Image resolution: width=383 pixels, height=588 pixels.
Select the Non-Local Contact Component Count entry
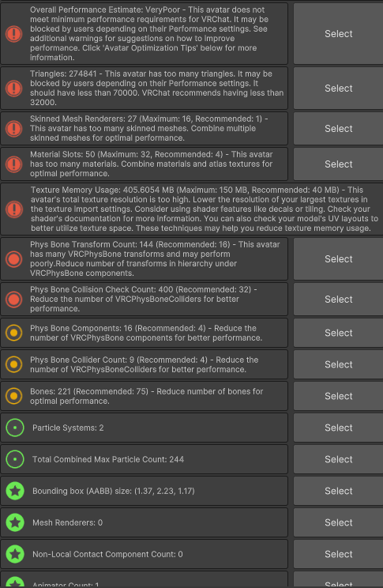coord(339,554)
